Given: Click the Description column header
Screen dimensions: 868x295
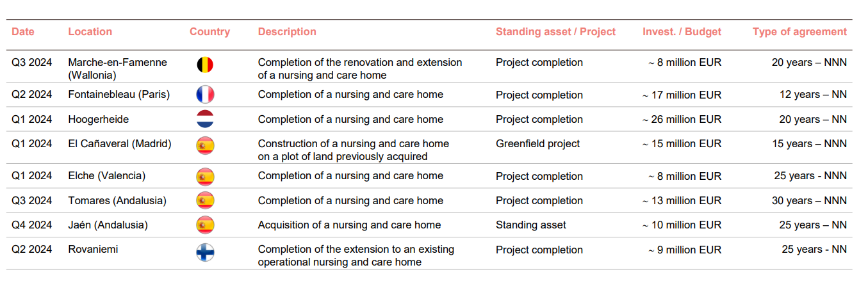Looking at the screenshot, I should [x=287, y=31].
